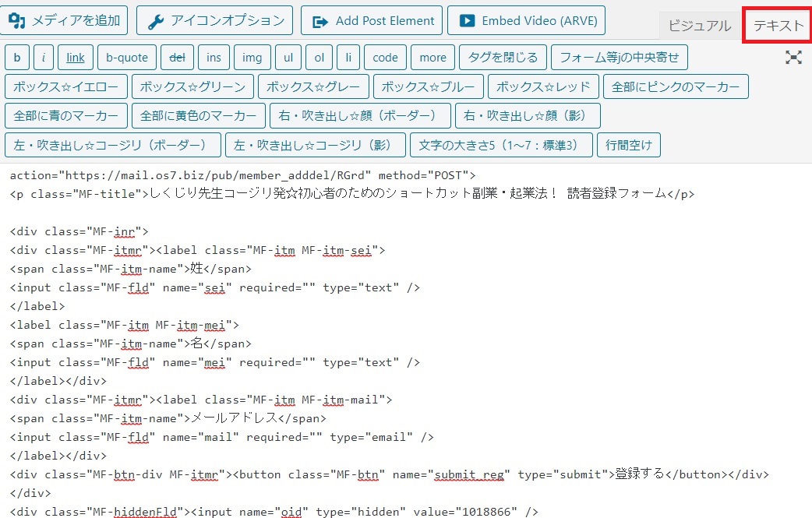Insert ボックス☆グリーン box
Image resolution: width=812 pixels, height=518 pixels.
pyautogui.click(x=192, y=86)
